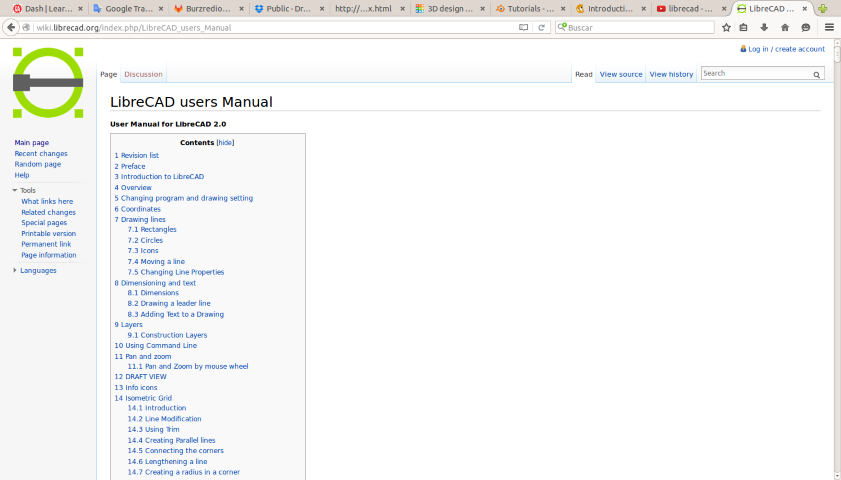Switch to the 3D design tab

pos(450,9)
